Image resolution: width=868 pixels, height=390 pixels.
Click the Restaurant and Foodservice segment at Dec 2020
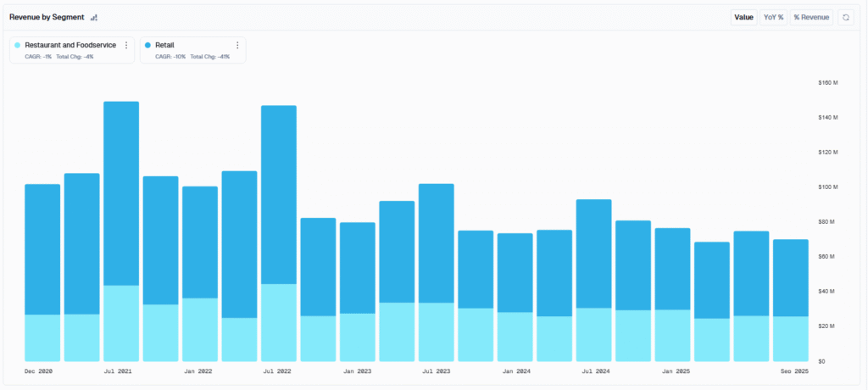(x=42, y=338)
